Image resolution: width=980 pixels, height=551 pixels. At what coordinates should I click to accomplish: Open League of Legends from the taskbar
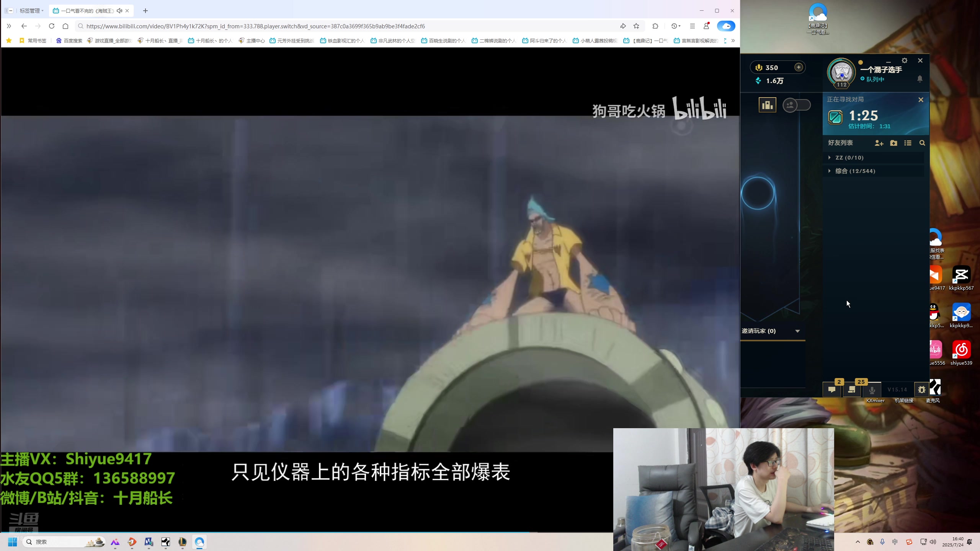(182, 542)
